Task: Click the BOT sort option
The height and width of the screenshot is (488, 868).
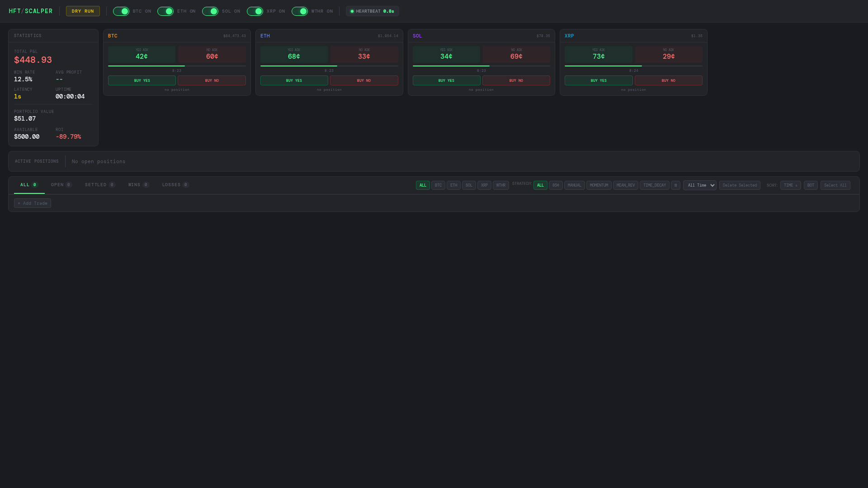Action: click(811, 185)
